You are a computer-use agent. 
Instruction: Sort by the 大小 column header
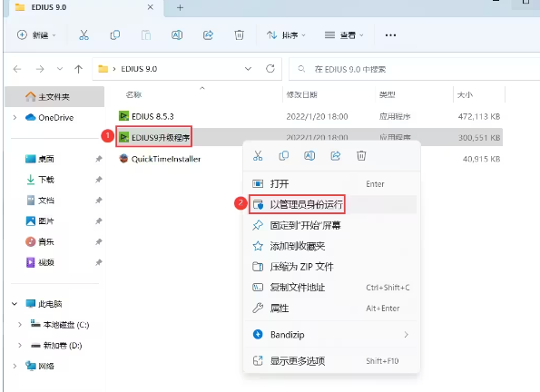465,94
